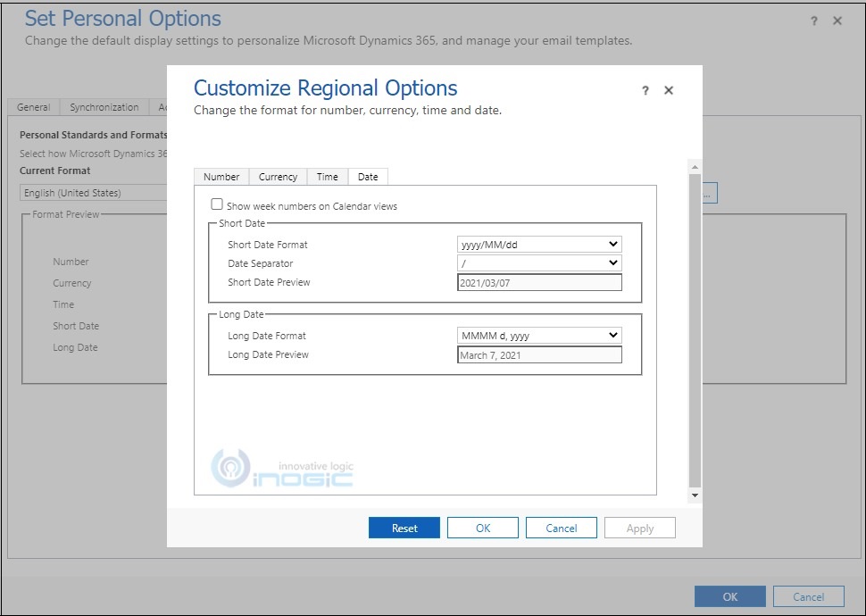This screenshot has height=616, width=866.
Task: Switch to the Number tab
Action: pos(221,176)
